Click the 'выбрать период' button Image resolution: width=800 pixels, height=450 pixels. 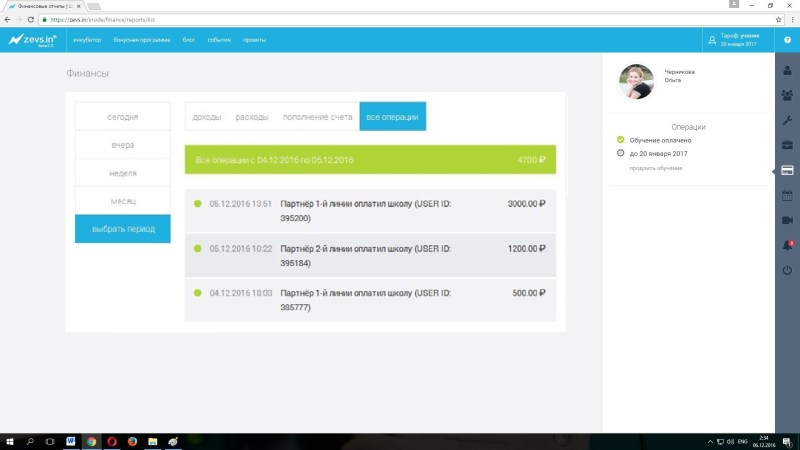click(x=122, y=229)
